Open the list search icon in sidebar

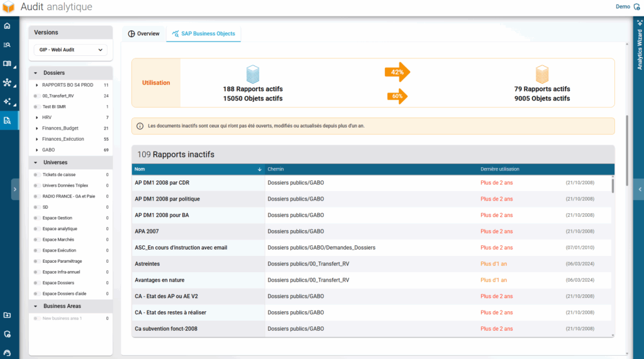coord(7,45)
